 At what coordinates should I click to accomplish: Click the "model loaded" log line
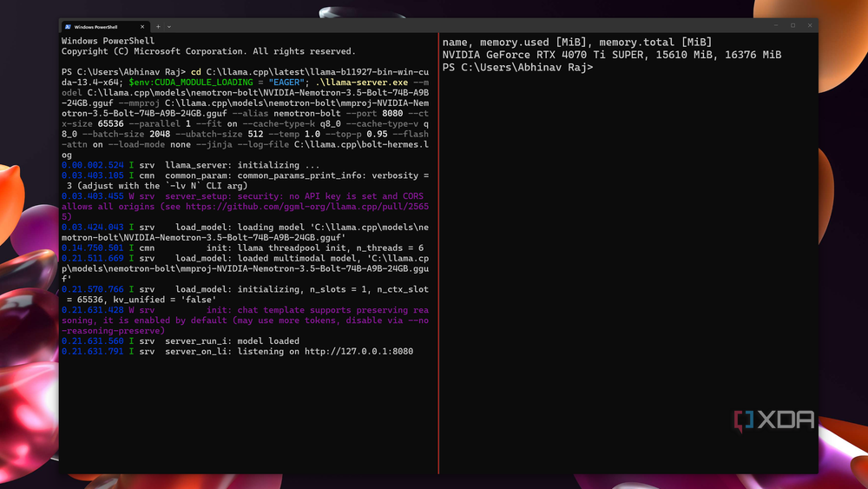[x=268, y=341]
